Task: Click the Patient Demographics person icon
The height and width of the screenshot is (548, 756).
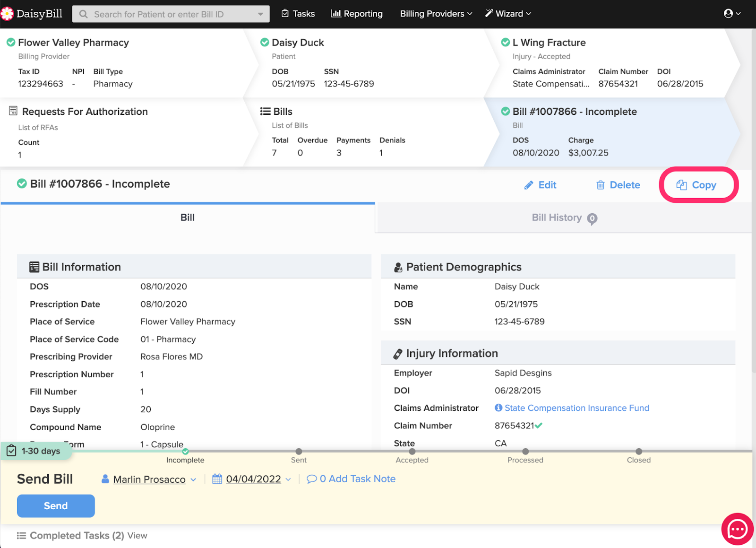Action: point(398,268)
